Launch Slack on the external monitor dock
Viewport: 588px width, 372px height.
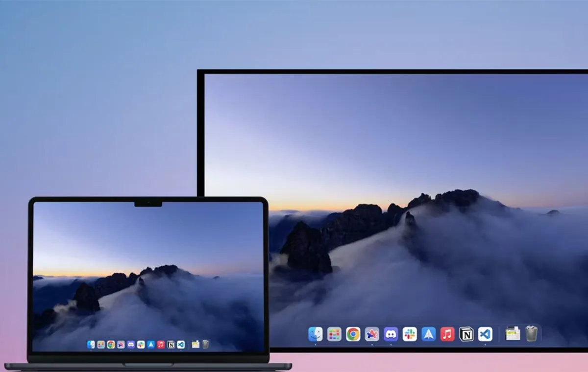410,334
